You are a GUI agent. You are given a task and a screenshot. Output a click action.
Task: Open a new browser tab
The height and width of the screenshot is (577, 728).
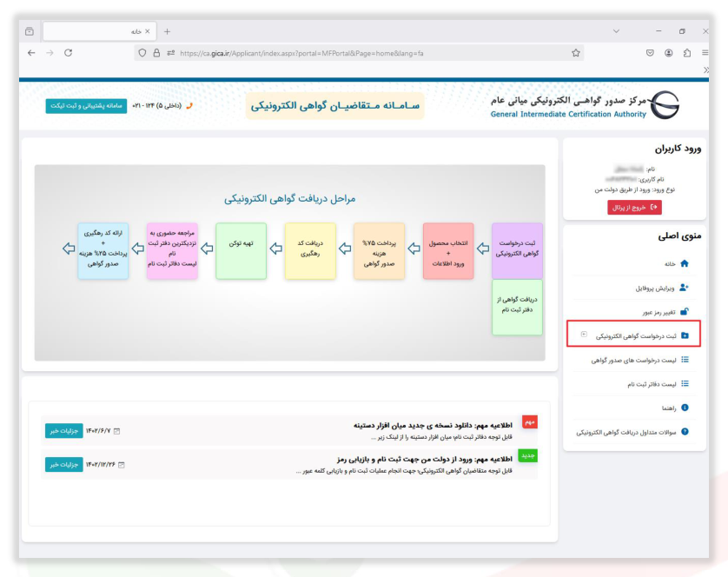[167, 31]
